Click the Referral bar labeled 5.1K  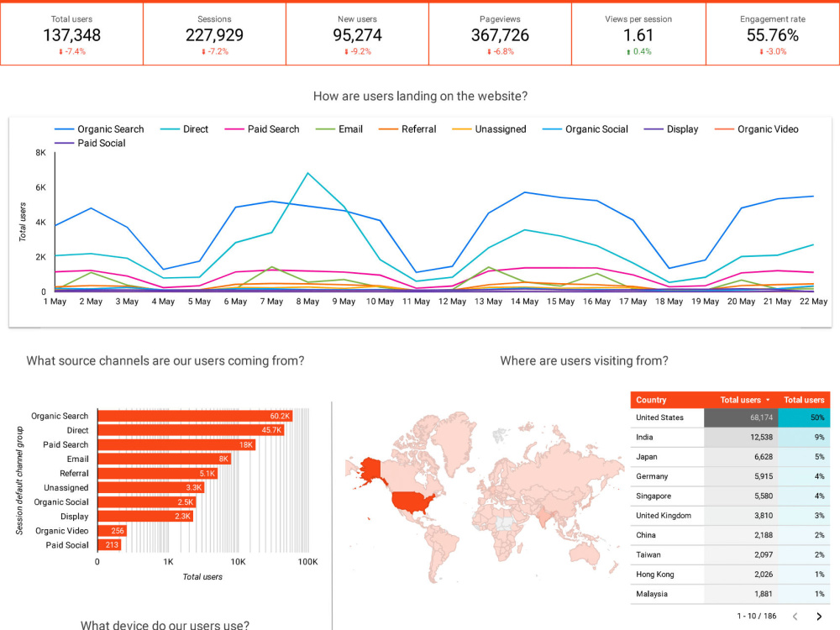[158, 473]
